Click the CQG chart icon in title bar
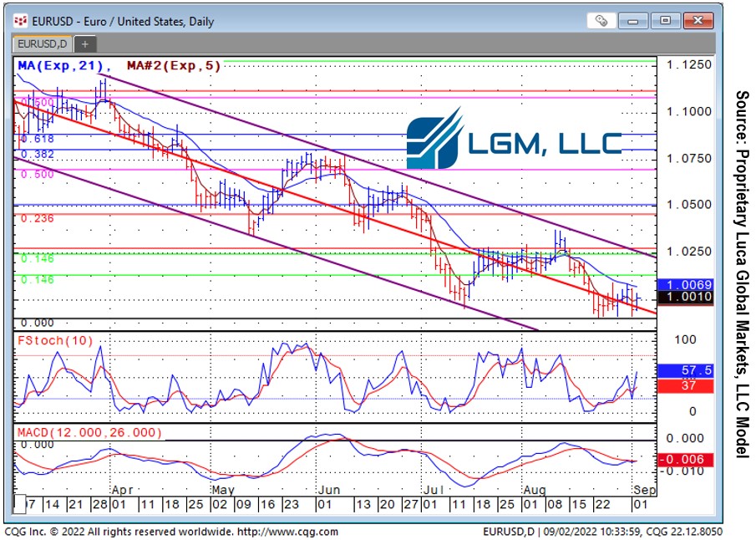Screen dimensions: 756x540 click(20, 21)
